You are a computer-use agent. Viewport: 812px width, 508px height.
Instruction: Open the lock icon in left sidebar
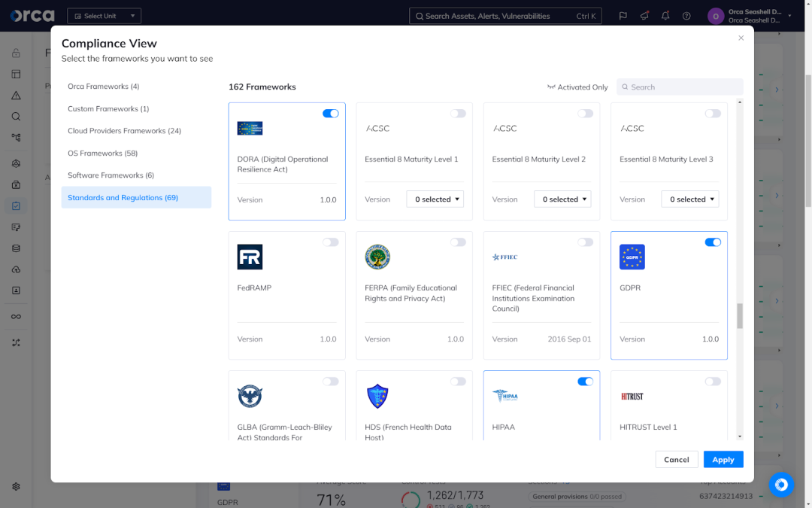pos(16,53)
